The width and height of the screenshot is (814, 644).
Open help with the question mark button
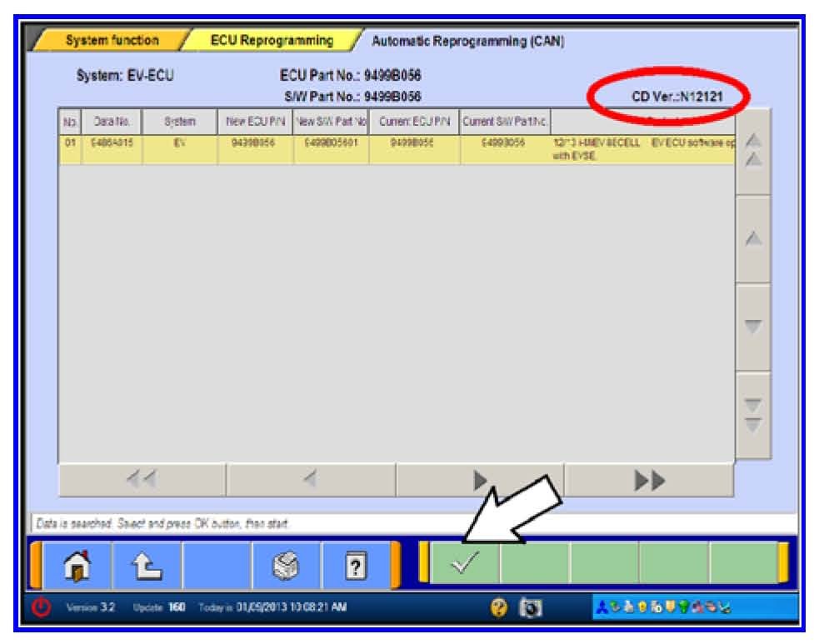(x=355, y=565)
